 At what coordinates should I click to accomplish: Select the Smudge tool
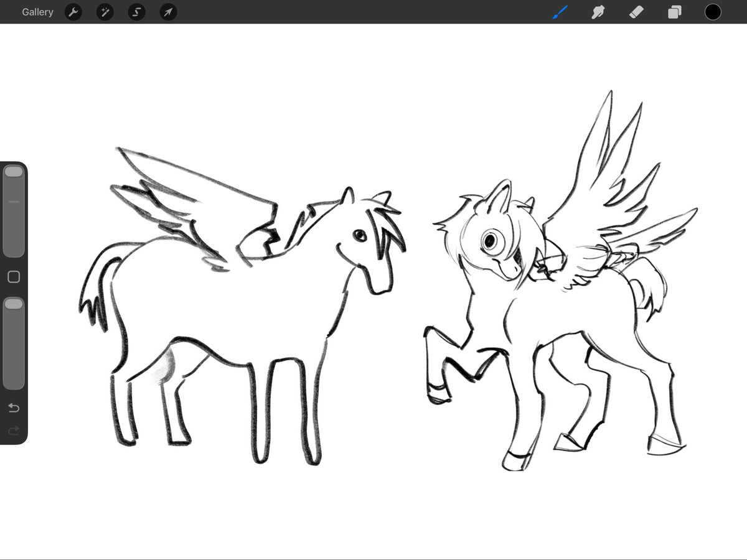point(598,12)
